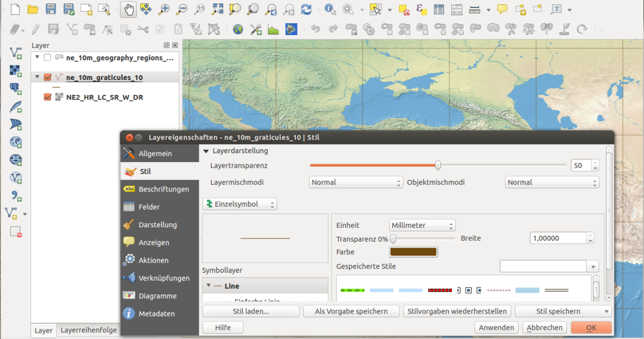Uncheck the ne_10m_graticules_10 layer visibility

47,77
